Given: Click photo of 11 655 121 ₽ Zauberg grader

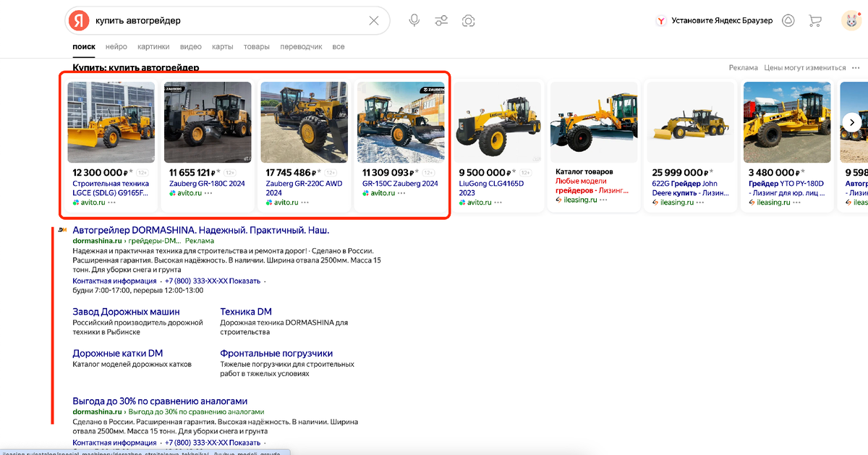Looking at the screenshot, I should coord(208,122).
